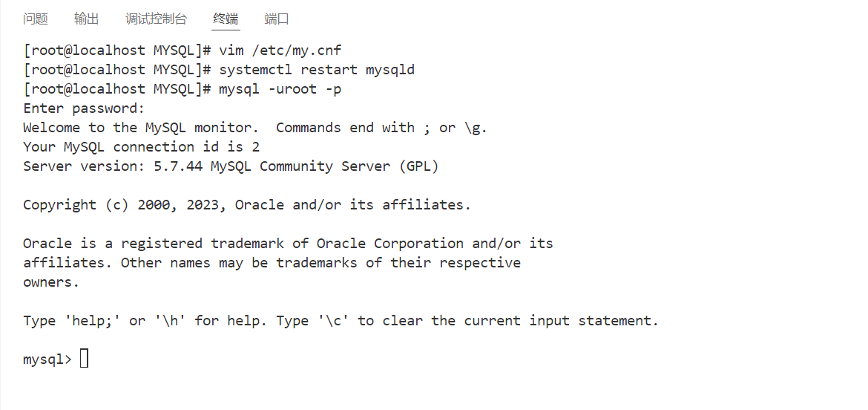
Task: Click the 'owners.' line in terminal
Action: (x=51, y=282)
